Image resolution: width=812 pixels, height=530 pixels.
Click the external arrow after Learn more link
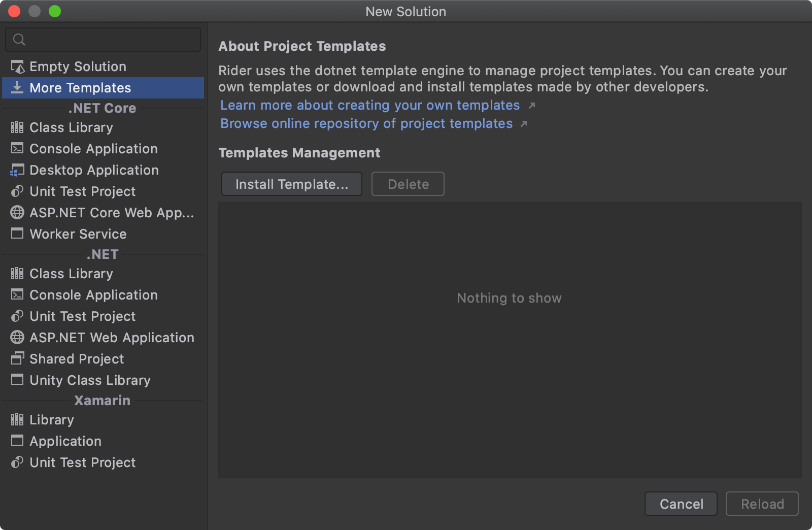pyautogui.click(x=532, y=106)
